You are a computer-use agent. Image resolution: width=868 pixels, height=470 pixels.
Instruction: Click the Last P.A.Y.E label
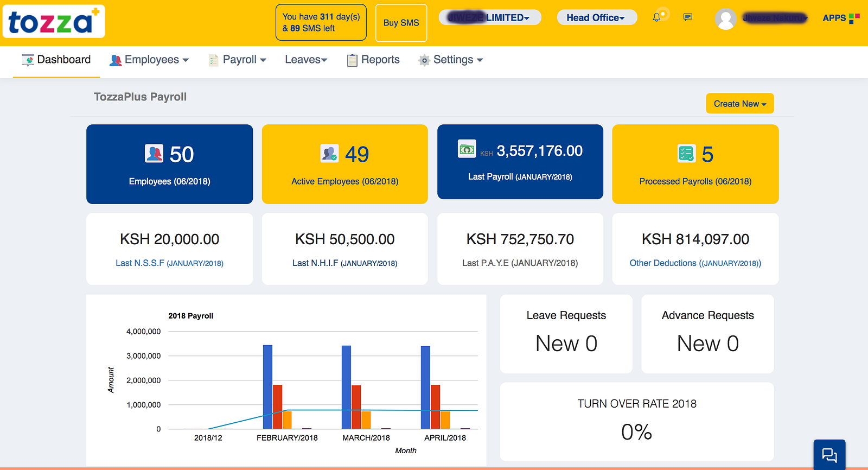(520, 263)
